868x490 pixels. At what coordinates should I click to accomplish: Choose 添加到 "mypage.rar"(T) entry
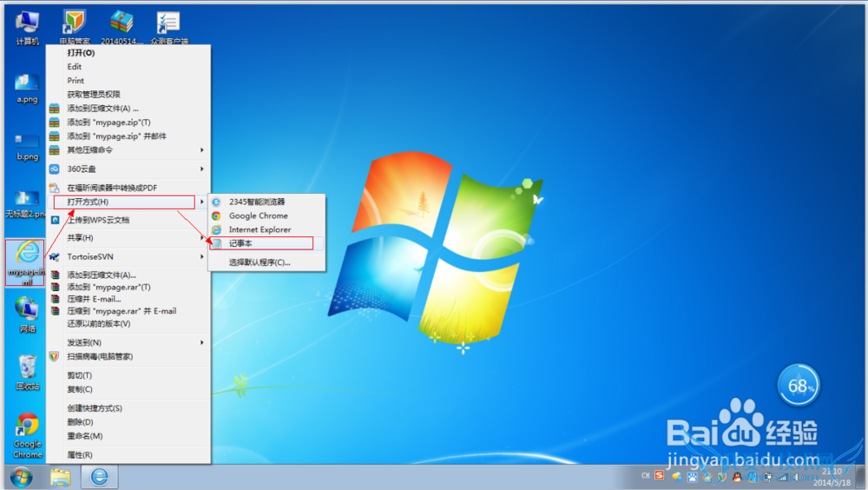tap(128, 287)
